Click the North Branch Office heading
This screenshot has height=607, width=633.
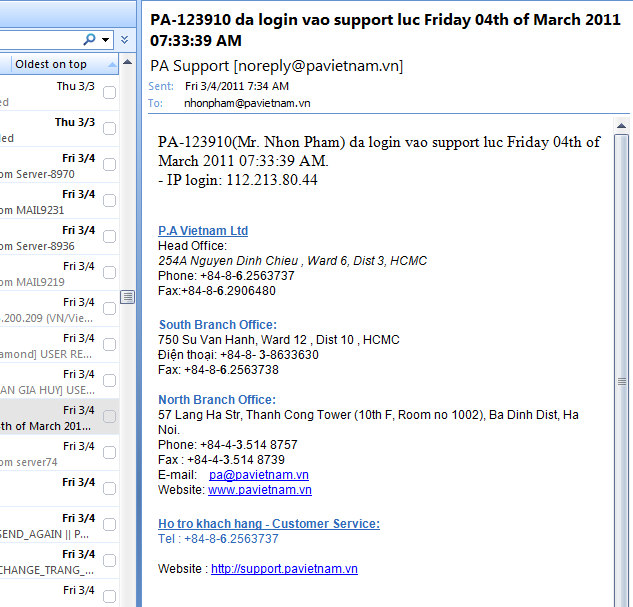coord(217,400)
